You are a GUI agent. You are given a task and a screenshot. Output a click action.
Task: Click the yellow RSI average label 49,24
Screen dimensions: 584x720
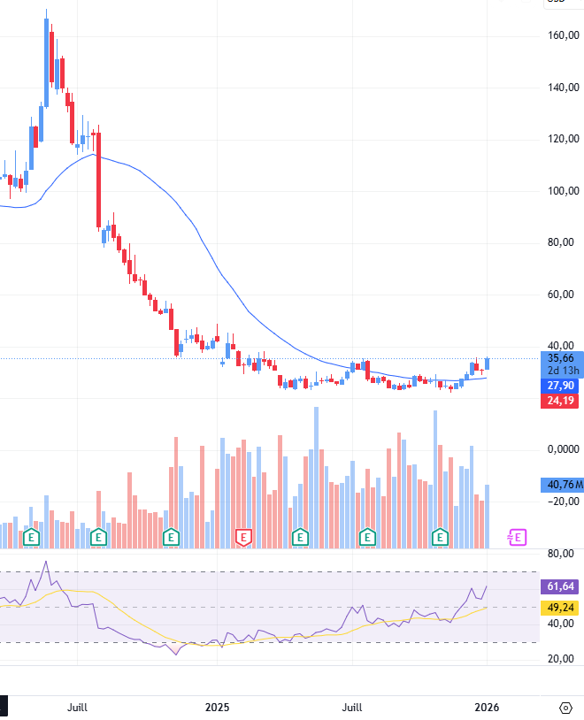coord(560,608)
